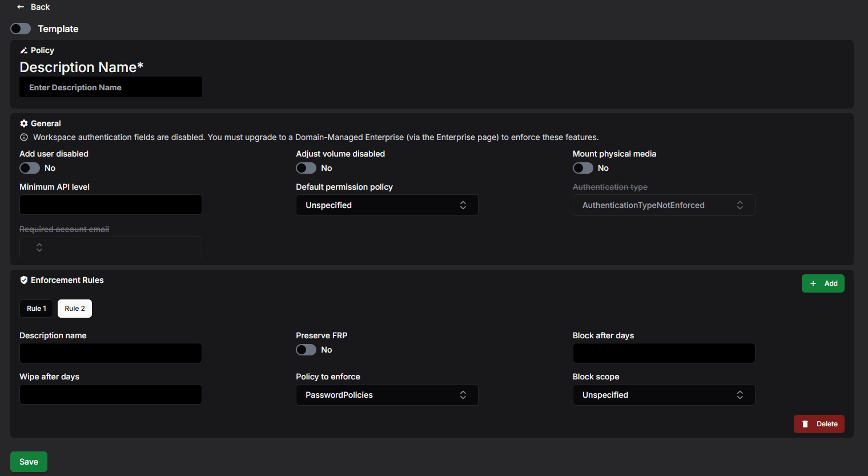Enable Add user disabled switch

(30, 168)
